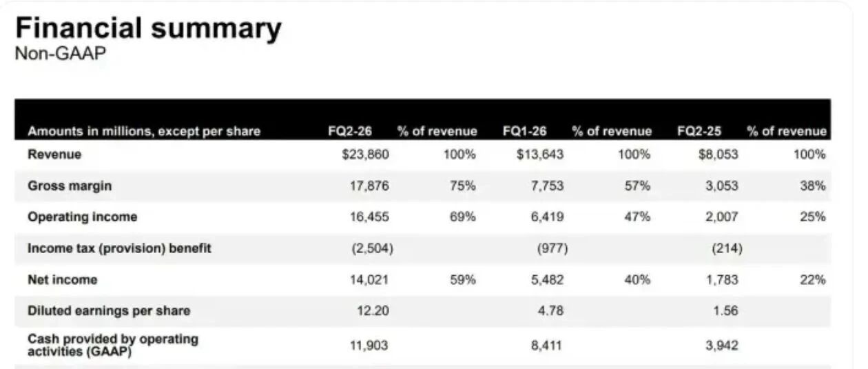Click Diluted earnings per share label
Viewport: 868px width, 369px height.
click(109, 311)
